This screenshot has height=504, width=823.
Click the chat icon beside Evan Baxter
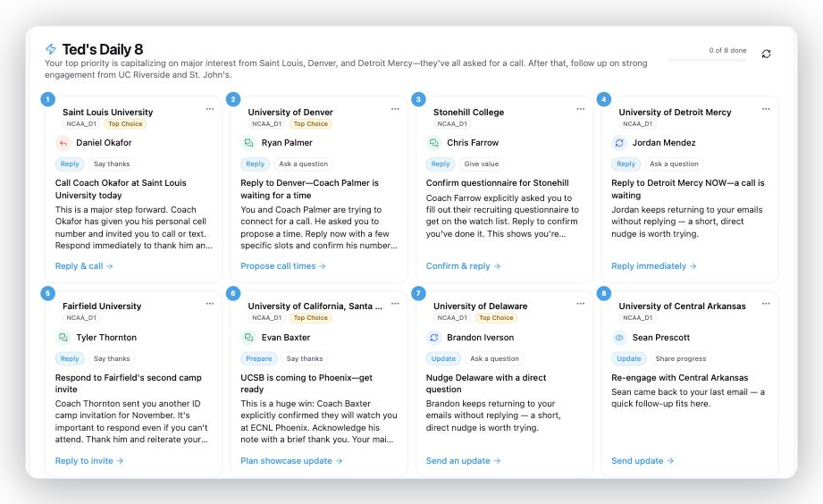pos(248,338)
